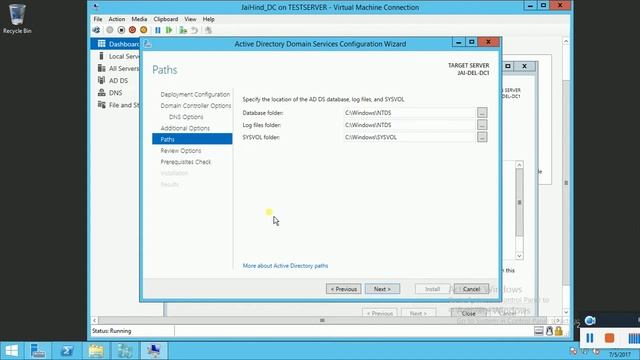The width and height of the screenshot is (640, 360).
Task: Stop the screen recording
Action: (609, 338)
